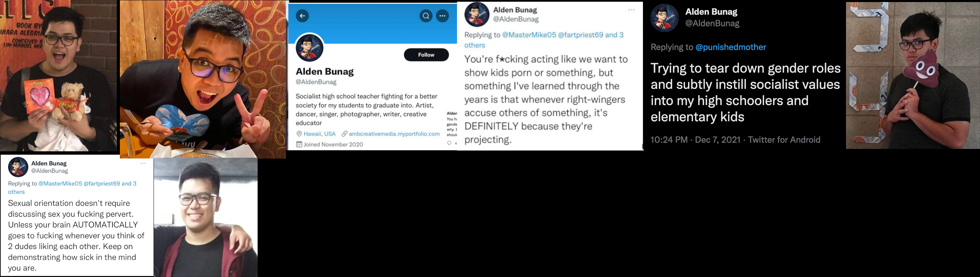Viewport: 980px width, 277px height.
Task: Click the Hawaii, USA location icon
Action: (x=299, y=134)
